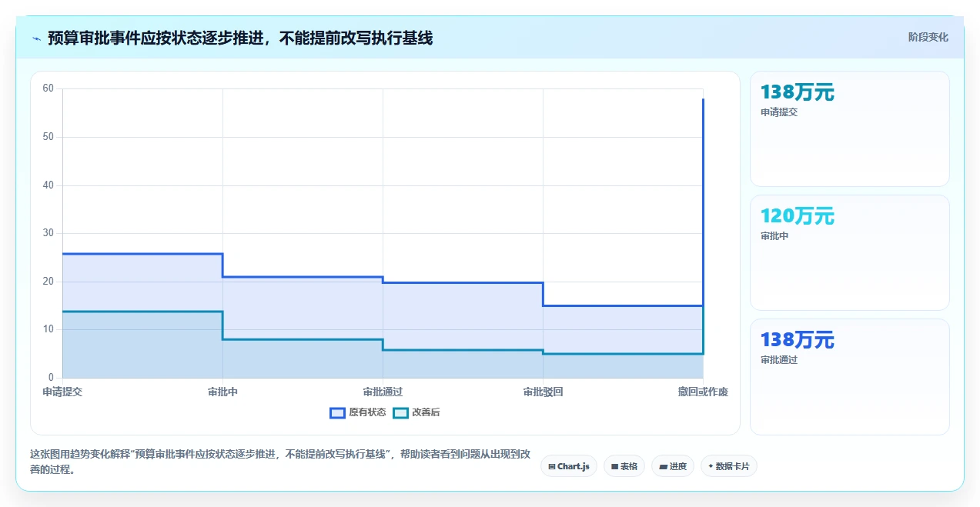Toggle the 原有状态 legend swatch

click(x=337, y=412)
